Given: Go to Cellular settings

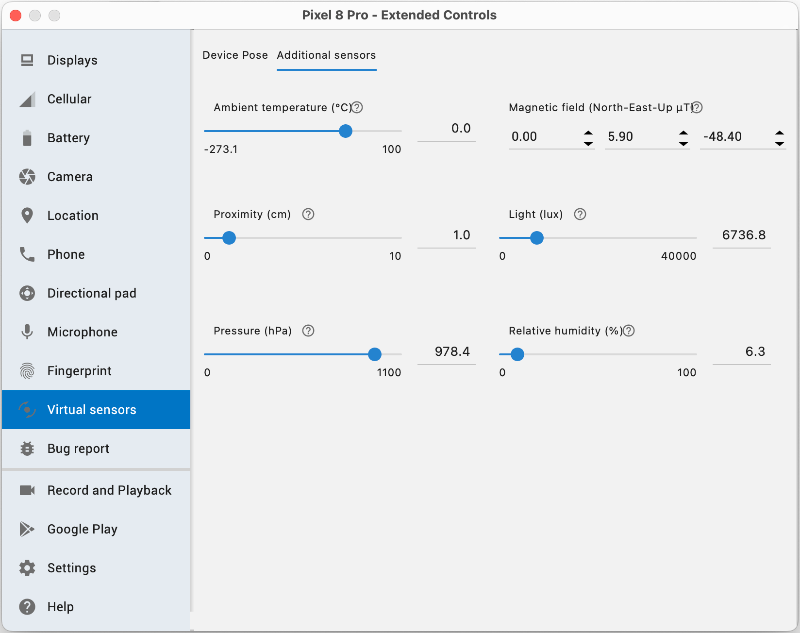Looking at the screenshot, I should pyautogui.click(x=96, y=99).
